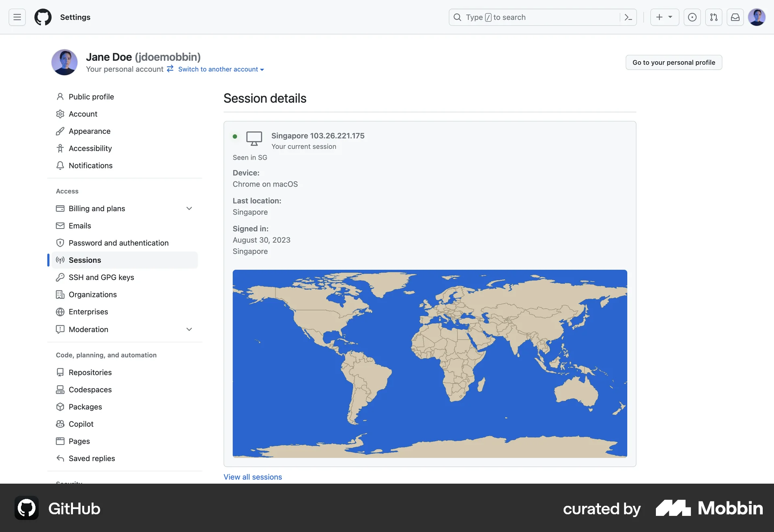Switch to the Organizations settings section

92,295
